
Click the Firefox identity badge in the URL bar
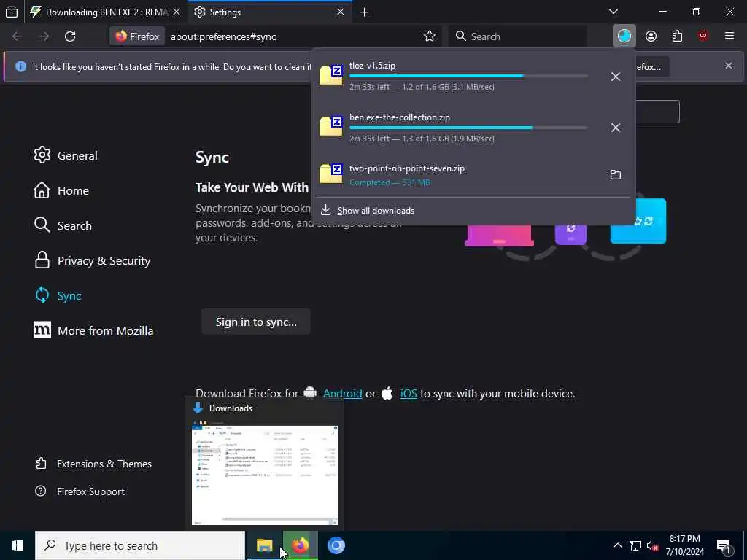pyautogui.click(x=137, y=36)
